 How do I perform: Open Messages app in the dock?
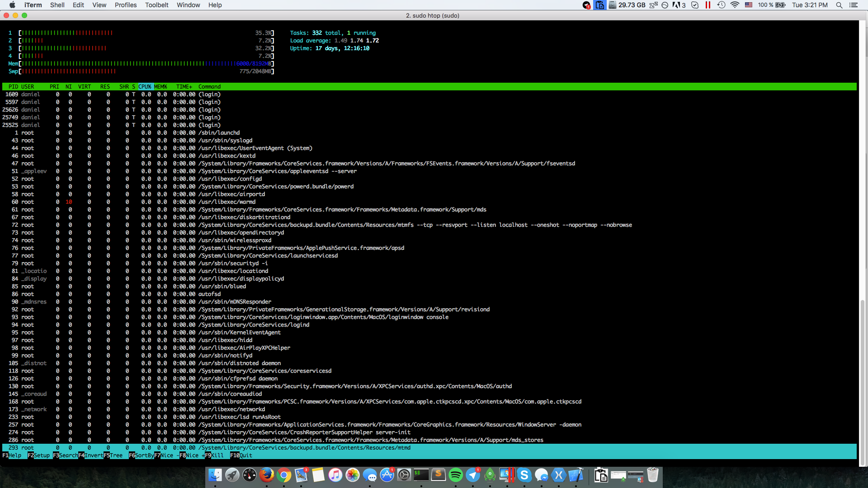pos(370,475)
